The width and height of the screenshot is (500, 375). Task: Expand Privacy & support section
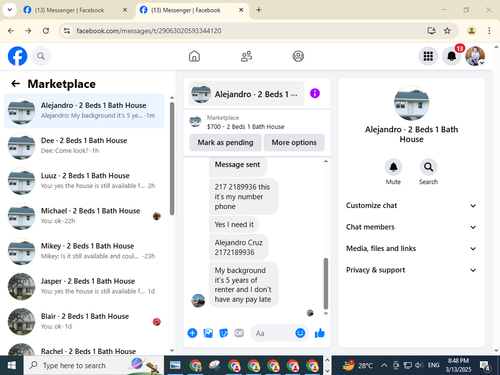(x=411, y=270)
